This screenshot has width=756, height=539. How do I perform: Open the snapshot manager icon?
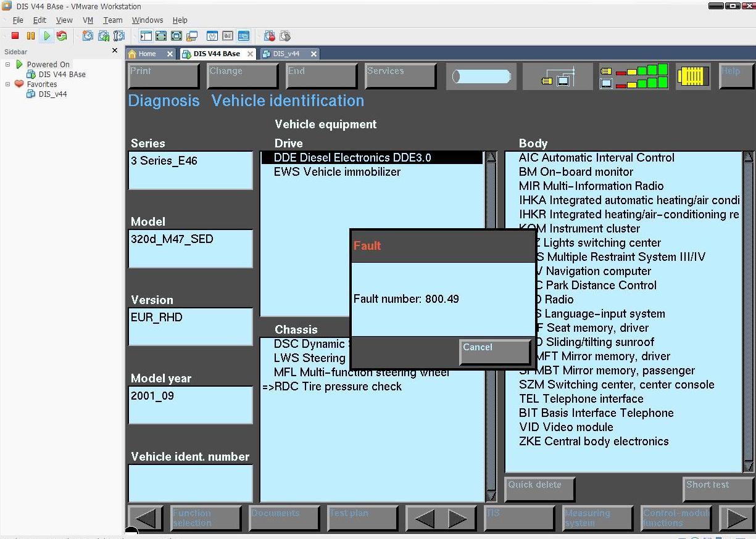pyautogui.click(x=118, y=36)
